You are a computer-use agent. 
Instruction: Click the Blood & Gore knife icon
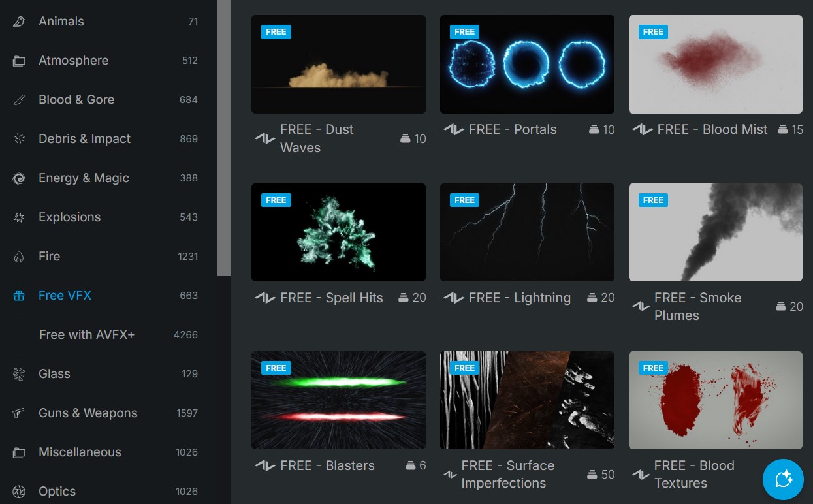click(x=20, y=100)
